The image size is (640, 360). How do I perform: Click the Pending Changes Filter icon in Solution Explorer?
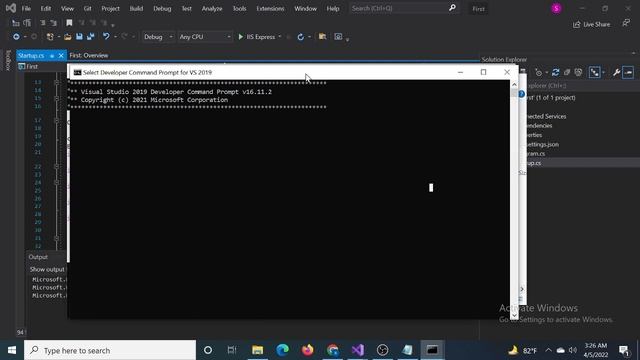[539, 72]
